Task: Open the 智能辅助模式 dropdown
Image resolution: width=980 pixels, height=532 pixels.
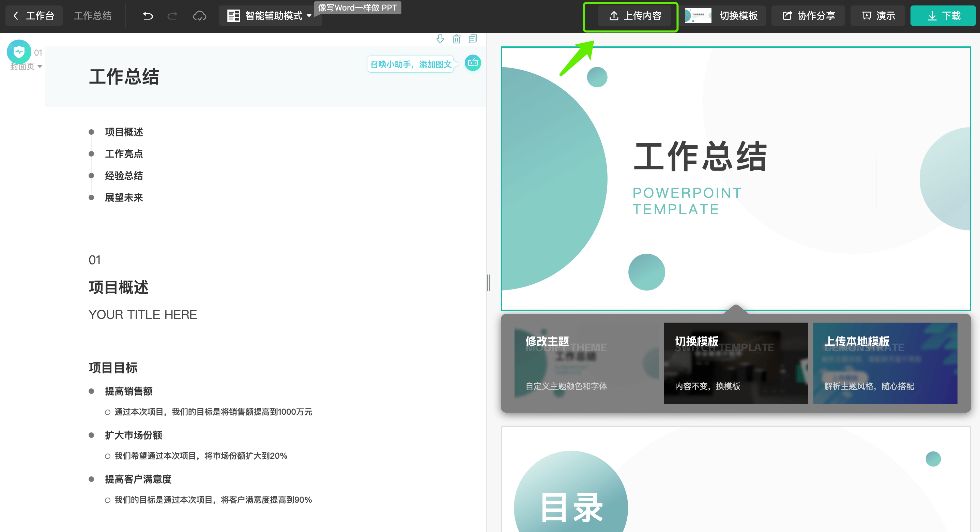Action: pyautogui.click(x=270, y=16)
